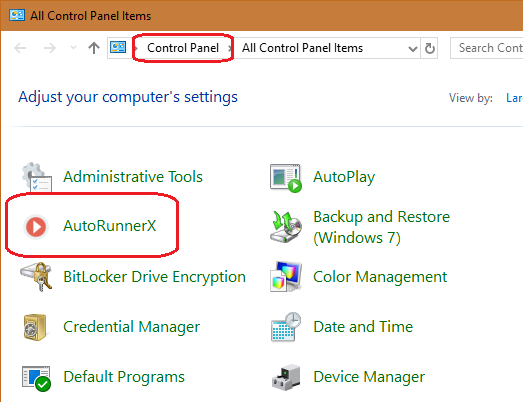The width and height of the screenshot is (523, 402).
Task: Open the Date and Time link
Action: (x=363, y=327)
